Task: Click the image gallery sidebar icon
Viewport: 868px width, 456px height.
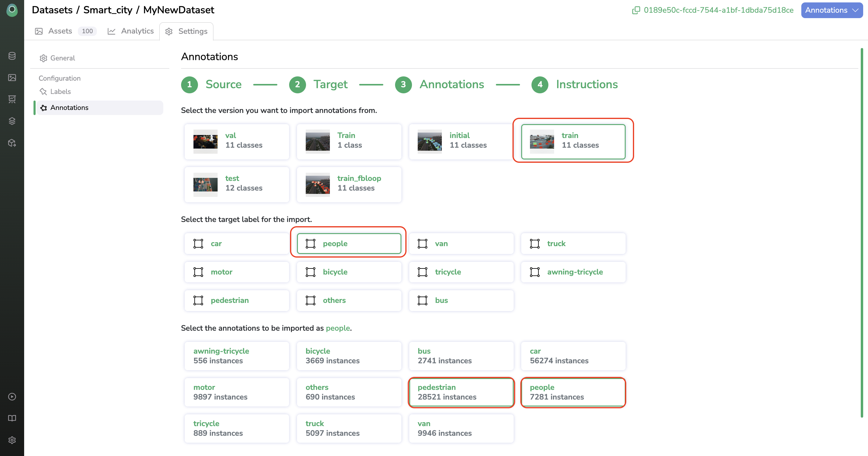Action: (12, 78)
